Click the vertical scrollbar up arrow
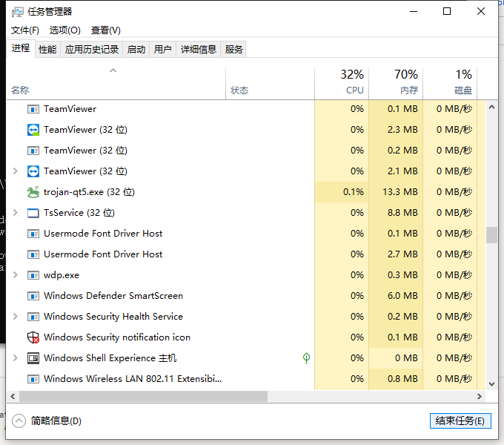 tap(491, 108)
